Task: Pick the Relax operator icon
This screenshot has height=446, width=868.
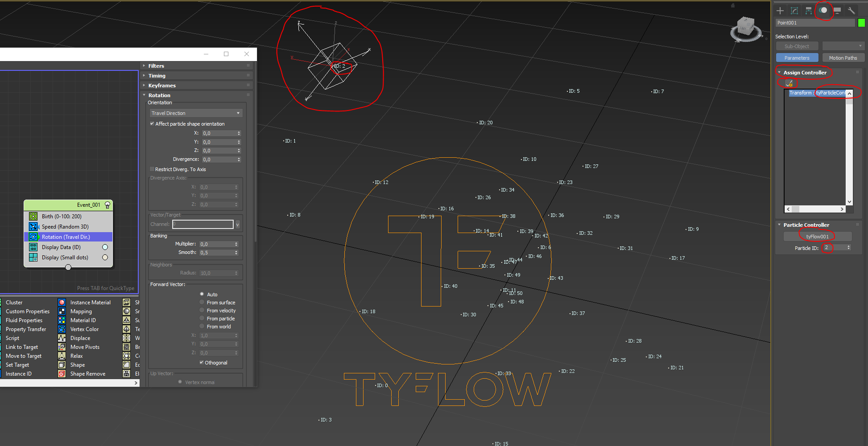Action: (x=62, y=356)
